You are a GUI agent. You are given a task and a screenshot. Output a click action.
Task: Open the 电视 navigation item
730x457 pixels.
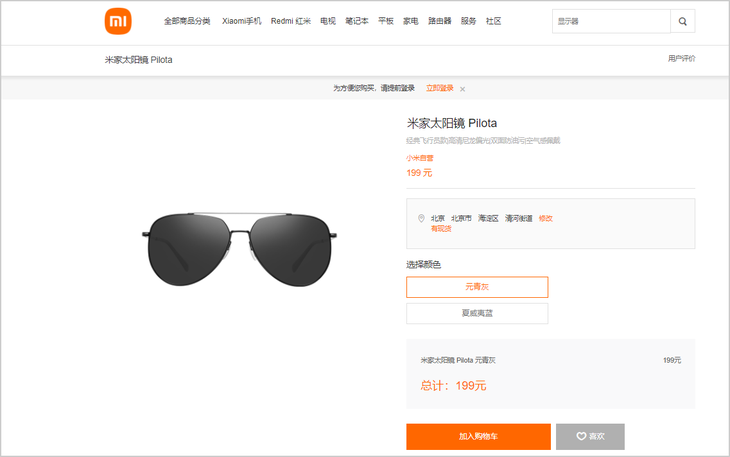tap(328, 21)
